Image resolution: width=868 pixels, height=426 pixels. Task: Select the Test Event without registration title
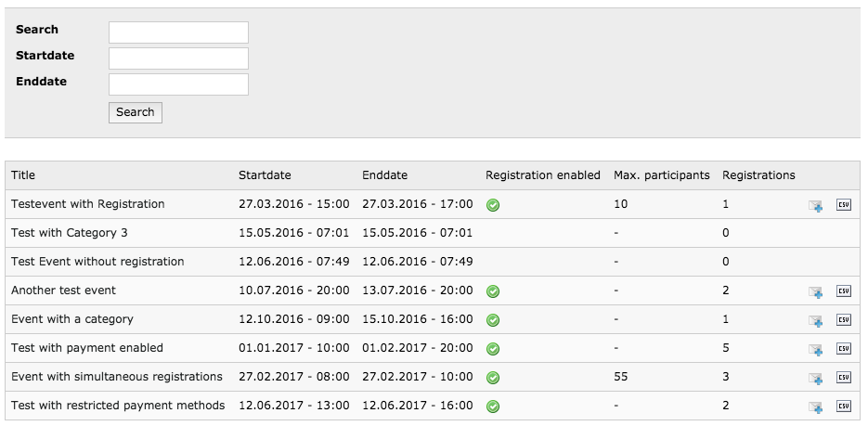(97, 262)
